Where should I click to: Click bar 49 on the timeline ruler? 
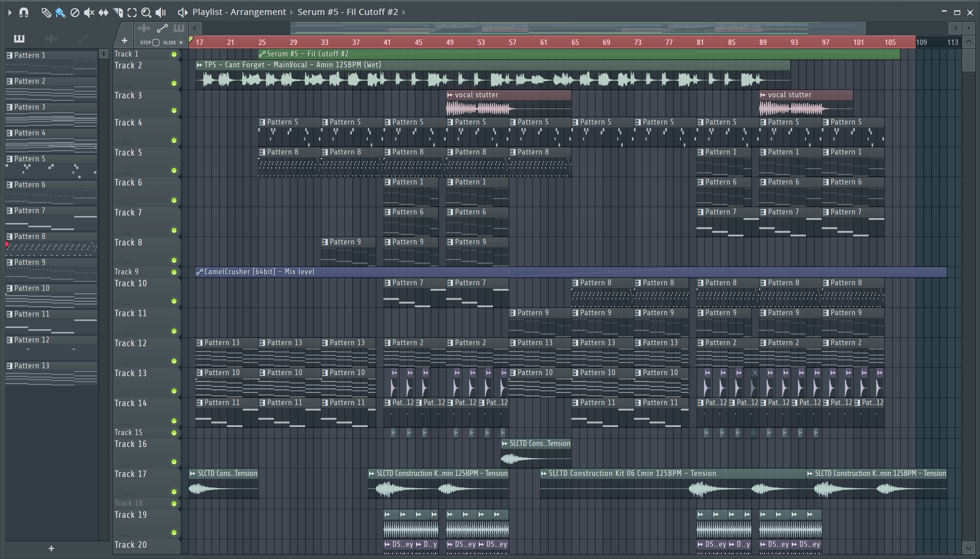coord(450,42)
